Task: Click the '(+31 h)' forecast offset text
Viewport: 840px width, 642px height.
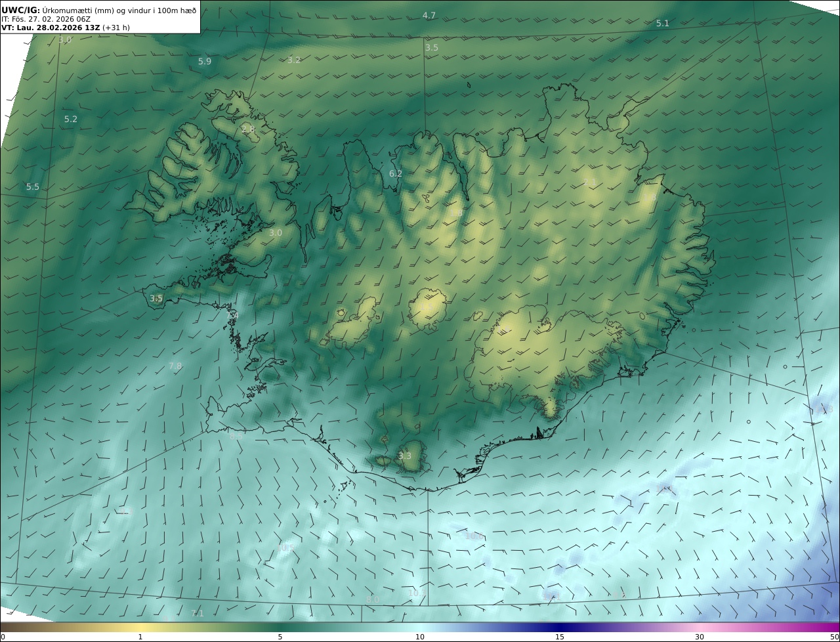Action: click(x=117, y=28)
